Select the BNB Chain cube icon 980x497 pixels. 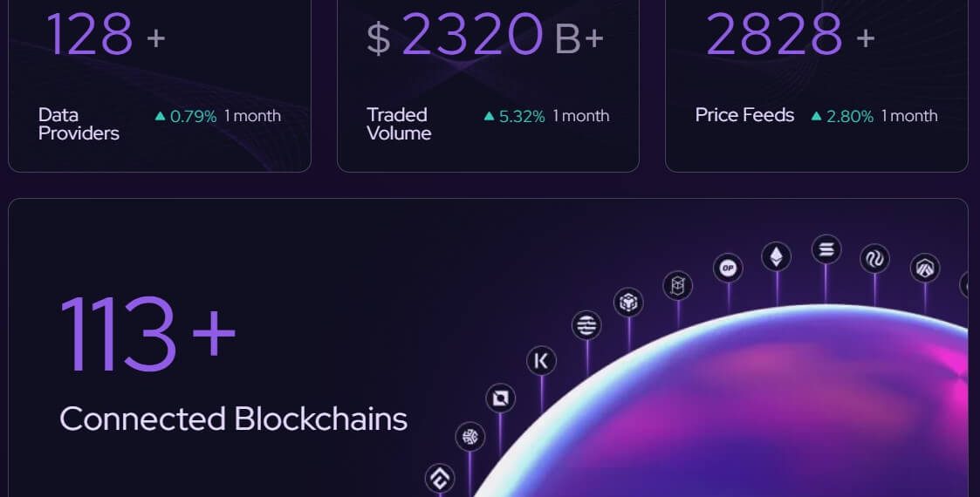[628, 303]
